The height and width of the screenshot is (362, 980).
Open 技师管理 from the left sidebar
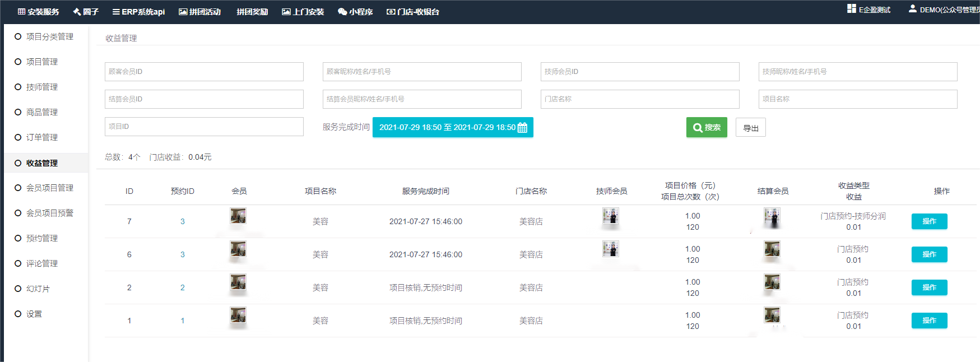pos(42,87)
